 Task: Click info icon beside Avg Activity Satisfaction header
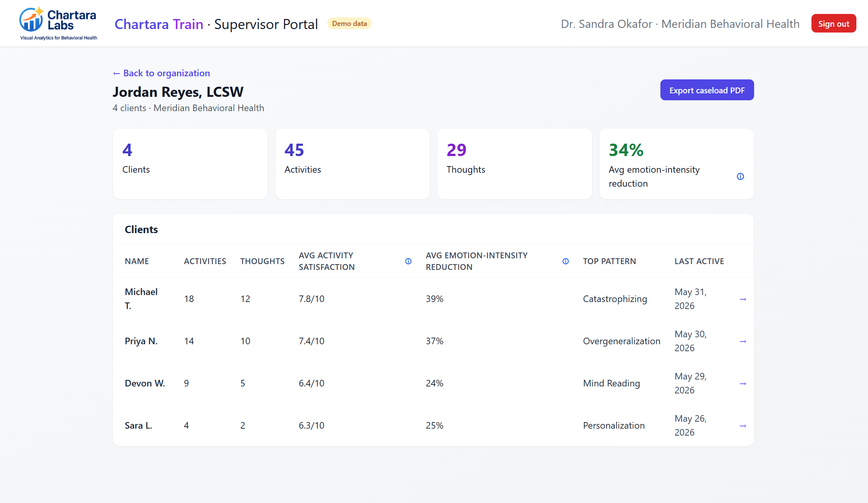[408, 261]
